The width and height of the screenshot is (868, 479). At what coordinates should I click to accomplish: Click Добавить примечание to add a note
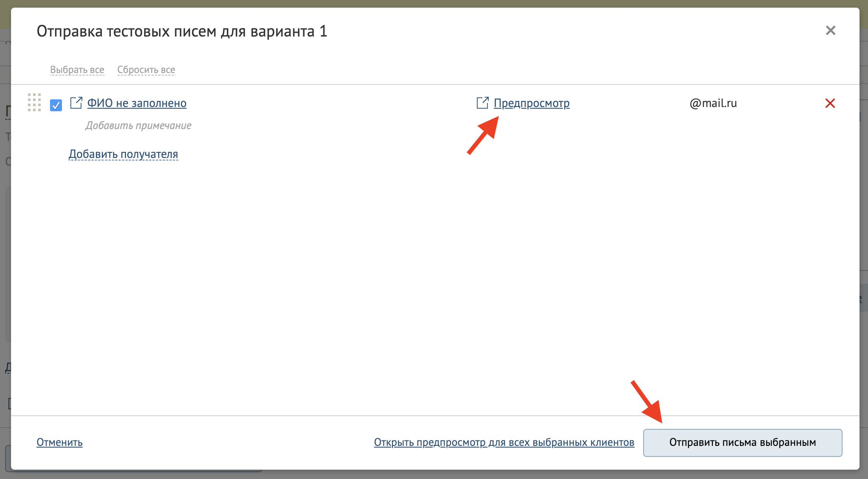(x=138, y=126)
